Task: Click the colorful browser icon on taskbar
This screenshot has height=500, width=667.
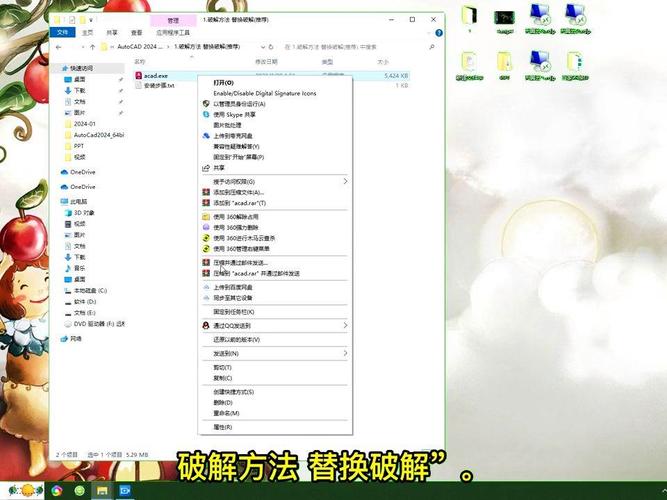Action: tap(57, 491)
